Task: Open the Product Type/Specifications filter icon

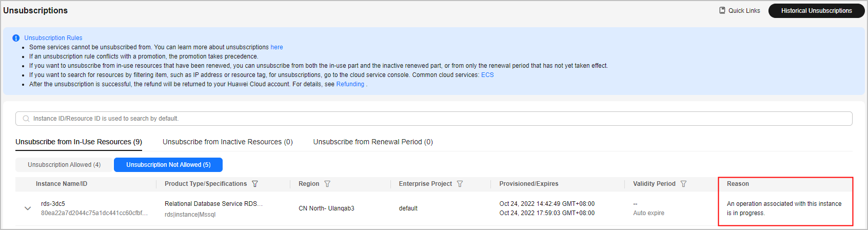Action: pos(255,184)
